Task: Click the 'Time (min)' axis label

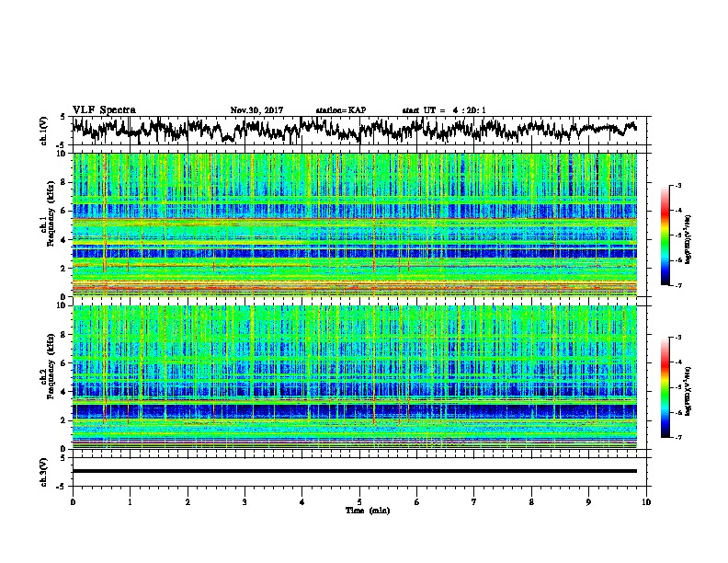Action: (368, 511)
